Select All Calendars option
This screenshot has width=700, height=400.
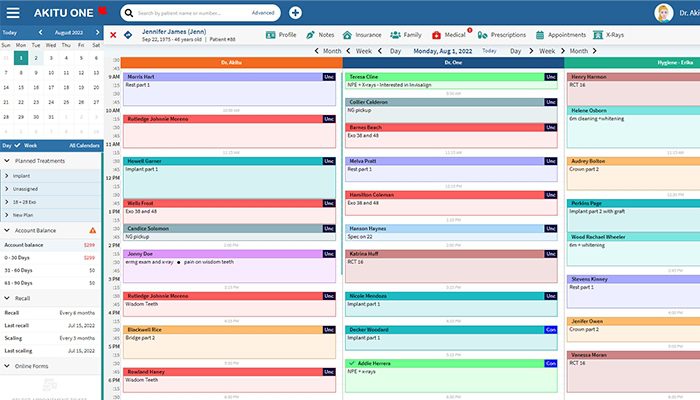84,146
